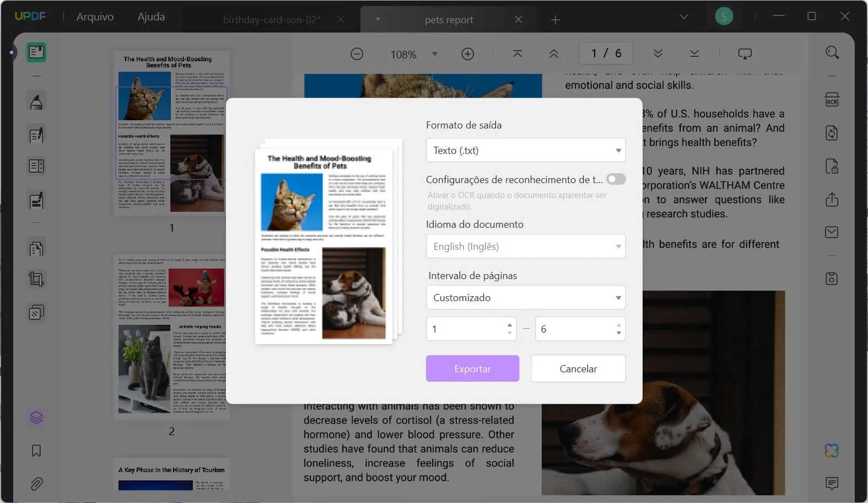Open the Reader mode icon in left sidebar

pos(36,52)
